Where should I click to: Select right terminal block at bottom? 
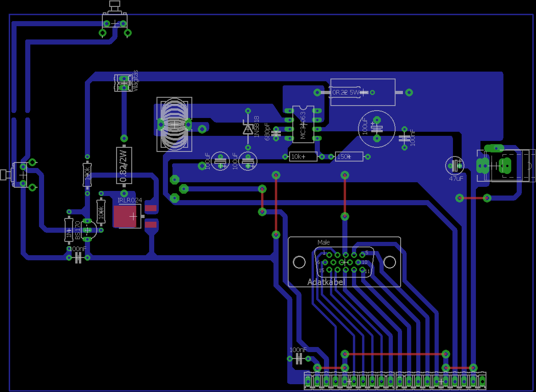441,381
